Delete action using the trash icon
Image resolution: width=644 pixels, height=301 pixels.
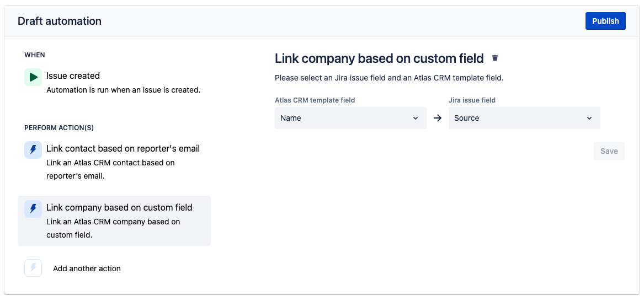(x=495, y=58)
